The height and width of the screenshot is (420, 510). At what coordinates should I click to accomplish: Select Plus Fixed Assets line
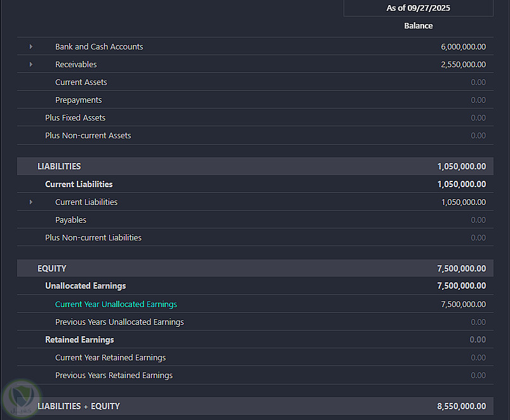pos(75,118)
